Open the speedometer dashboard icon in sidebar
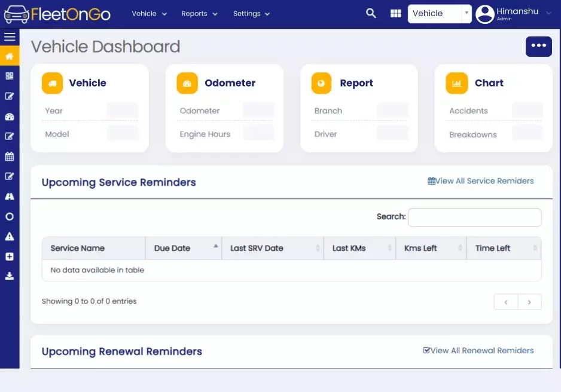561x392 pixels. point(9,116)
